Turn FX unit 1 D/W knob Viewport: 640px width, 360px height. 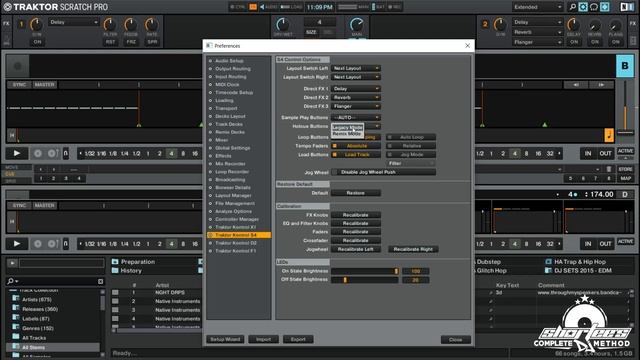point(36,25)
